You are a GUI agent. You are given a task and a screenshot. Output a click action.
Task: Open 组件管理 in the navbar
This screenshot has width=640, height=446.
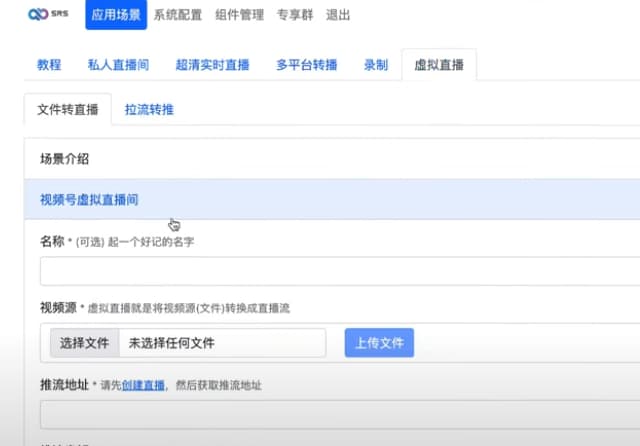point(239,15)
